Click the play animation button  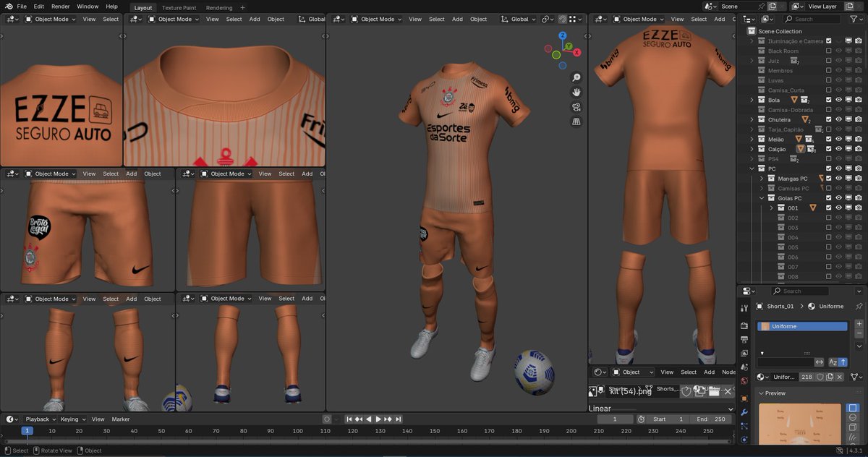(x=378, y=419)
